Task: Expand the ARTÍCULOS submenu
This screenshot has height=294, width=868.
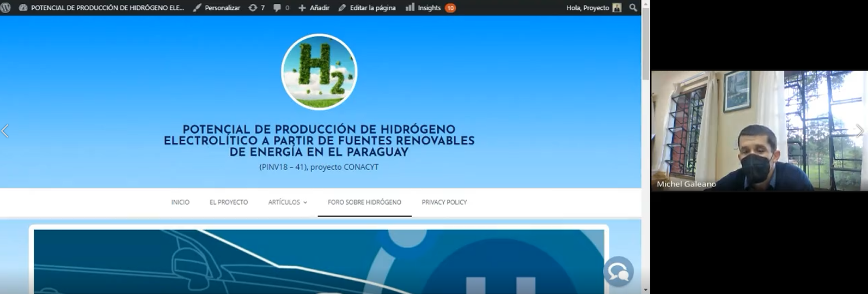Action: [288, 202]
